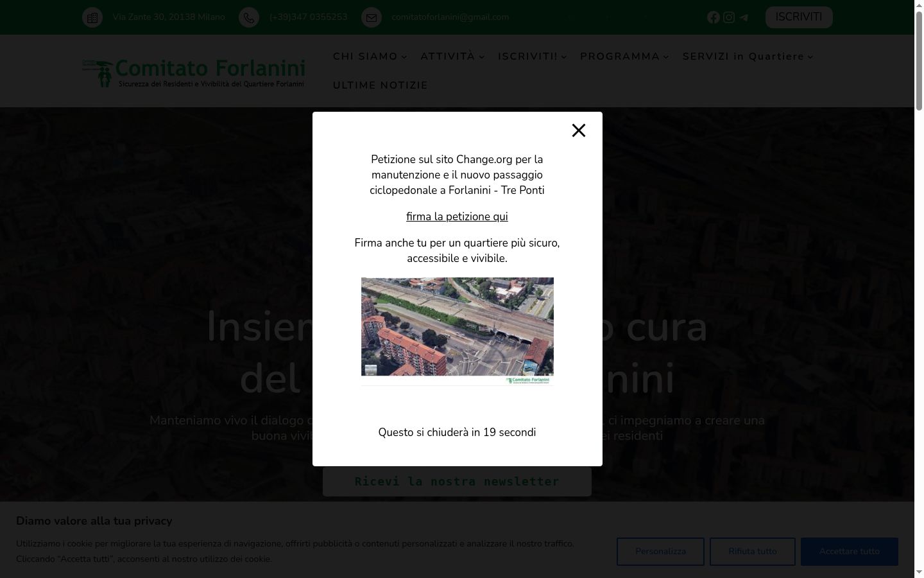
Task: Expand the PROGRAMMA menu chevron
Action: (x=666, y=57)
